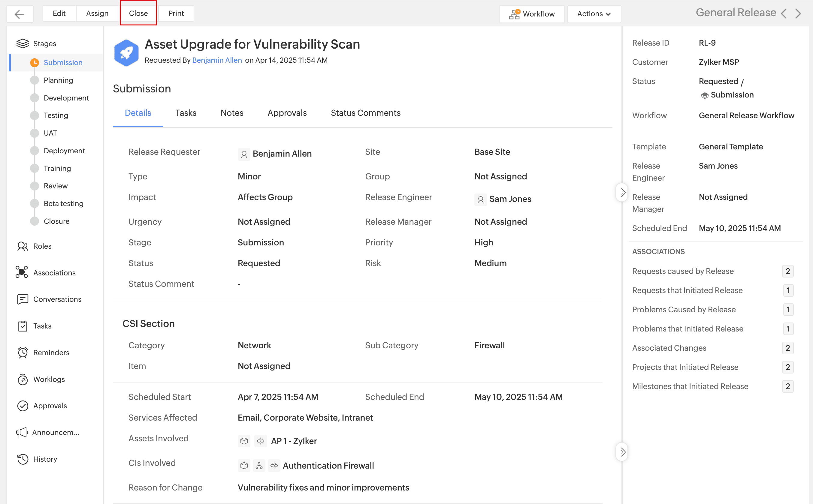Select the Closure stage
This screenshot has height=504, width=813.
click(56, 221)
